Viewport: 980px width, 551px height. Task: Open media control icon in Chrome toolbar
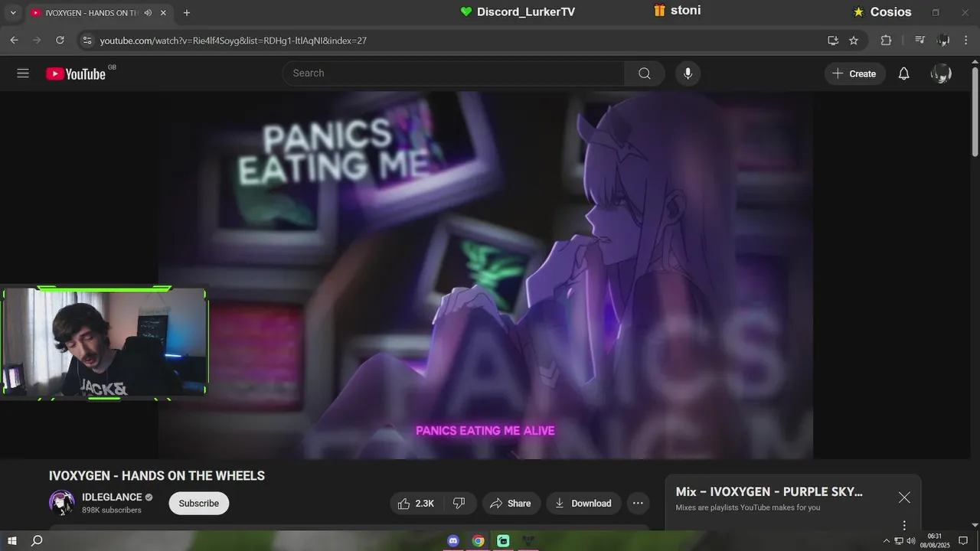click(x=920, y=40)
